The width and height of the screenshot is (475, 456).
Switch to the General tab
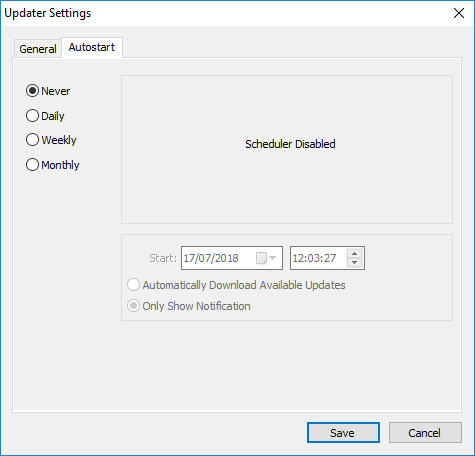tap(38, 49)
